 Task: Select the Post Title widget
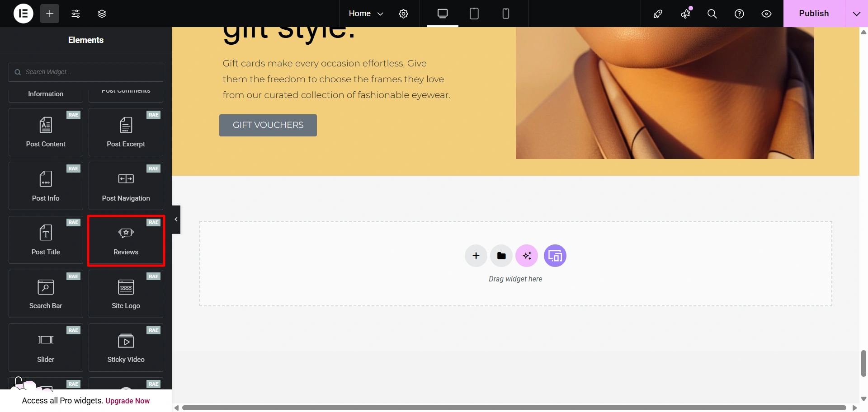[x=46, y=239]
